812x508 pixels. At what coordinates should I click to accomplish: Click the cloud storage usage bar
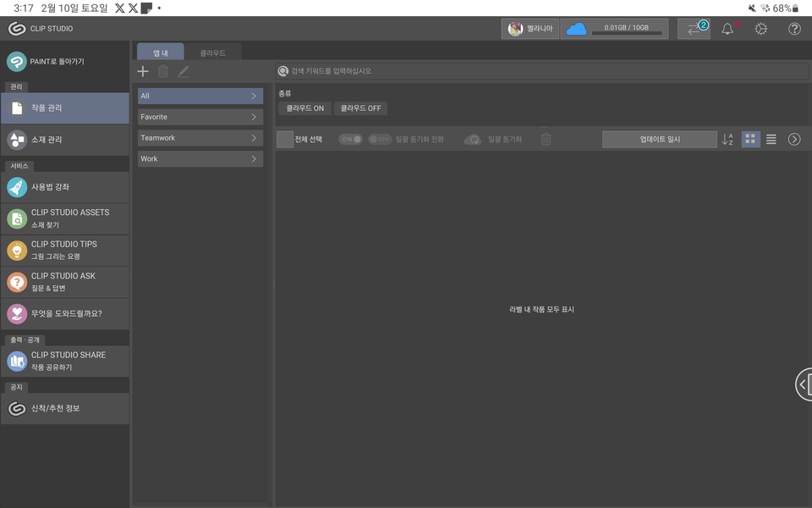(x=615, y=27)
